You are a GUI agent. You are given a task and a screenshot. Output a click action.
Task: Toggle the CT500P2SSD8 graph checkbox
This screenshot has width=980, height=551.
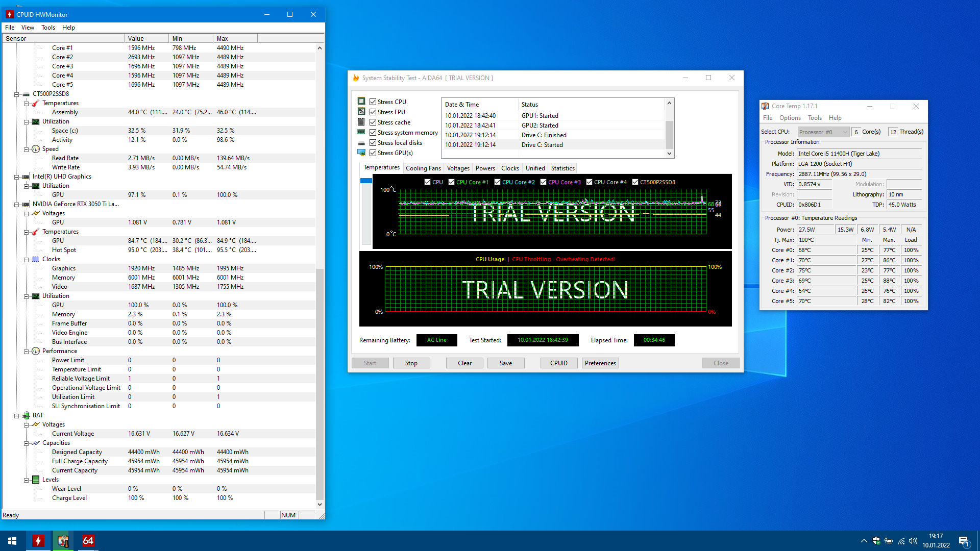635,182
